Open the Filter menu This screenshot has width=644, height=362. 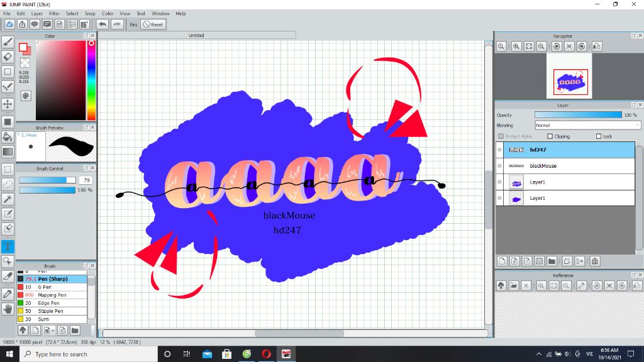[54, 14]
